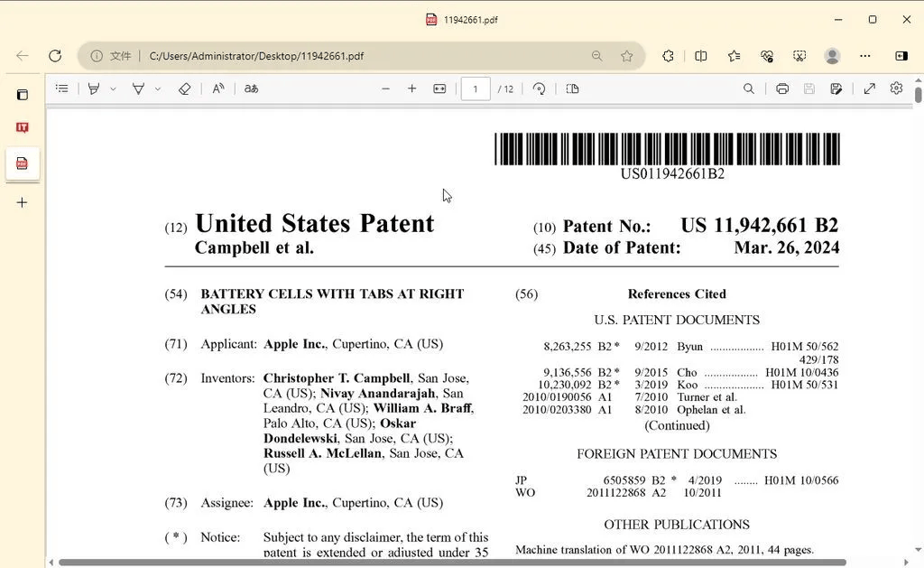
Task: Select the Draw pen tool
Action: pos(94,88)
